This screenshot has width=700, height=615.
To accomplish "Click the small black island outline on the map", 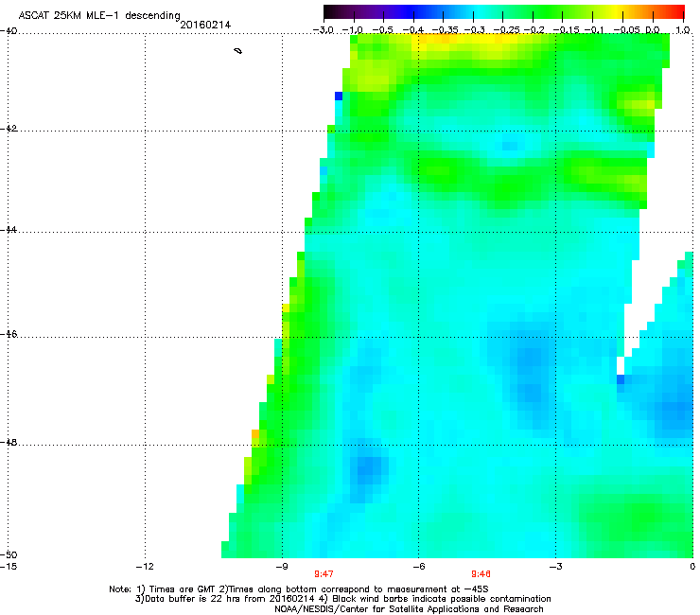I will pyautogui.click(x=238, y=51).
